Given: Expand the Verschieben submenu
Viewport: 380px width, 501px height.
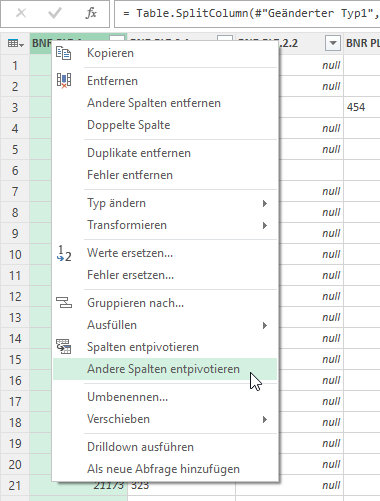Looking at the screenshot, I should click(265, 419).
